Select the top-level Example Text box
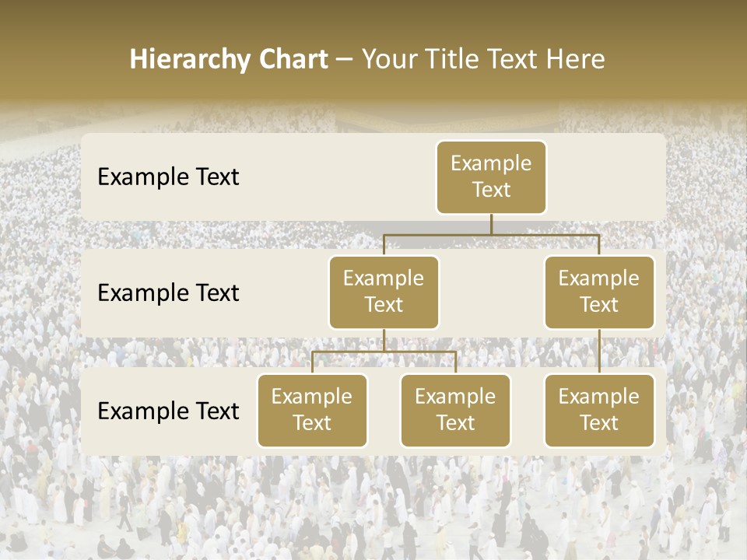Viewport: 747px width, 560px height. 491,177
